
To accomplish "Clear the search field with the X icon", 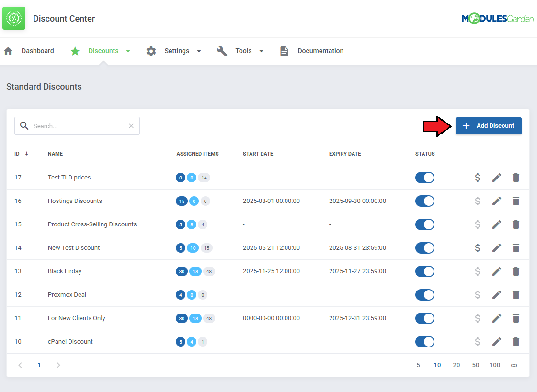I will tap(131, 126).
